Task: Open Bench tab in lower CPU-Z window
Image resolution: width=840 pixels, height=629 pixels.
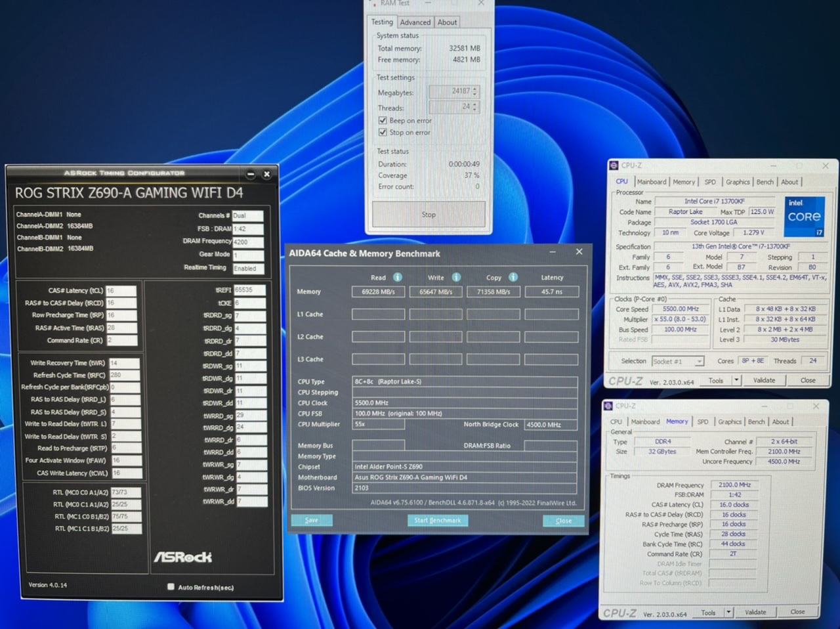Action: [757, 422]
